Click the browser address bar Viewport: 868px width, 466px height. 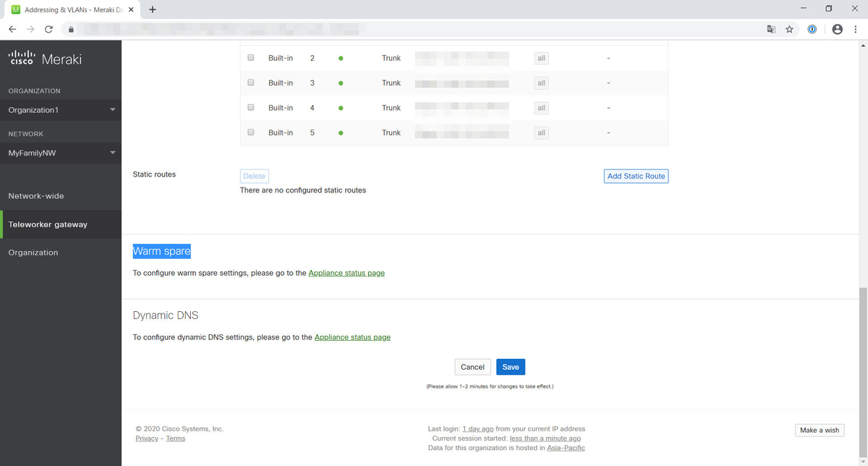click(x=420, y=30)
